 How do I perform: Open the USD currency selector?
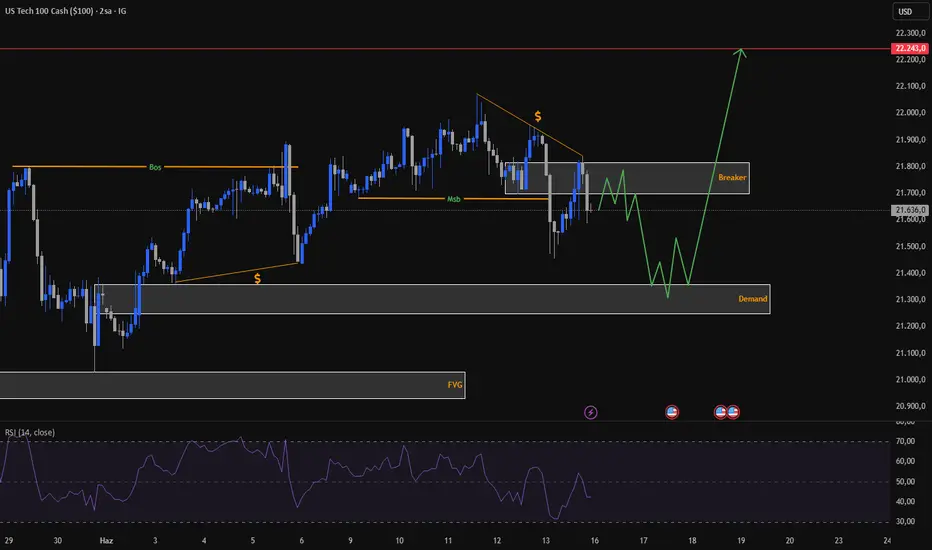click(x=910, y=11)
